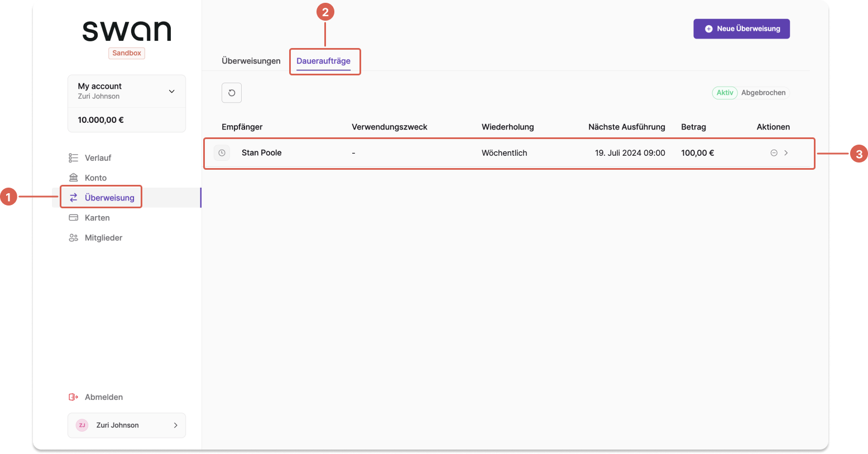
Task: Switch to the Überweisungen tab
Action: 251,61
